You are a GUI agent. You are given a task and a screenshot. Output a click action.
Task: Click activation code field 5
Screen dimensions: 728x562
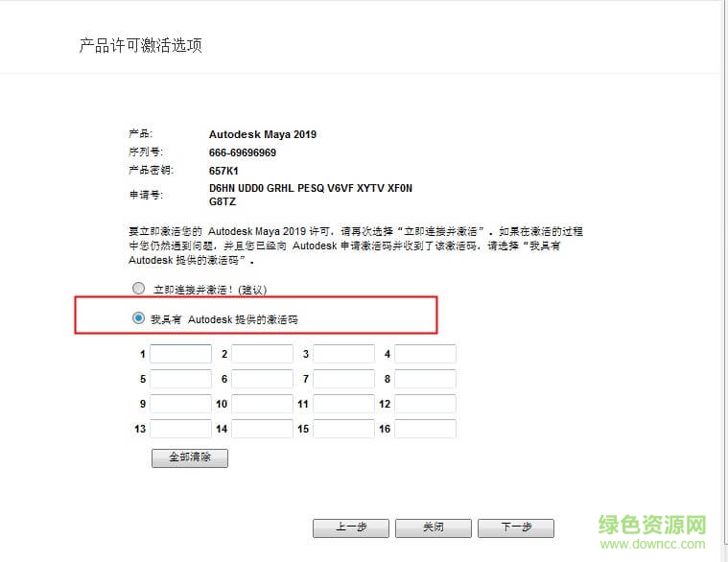point(180,379)
